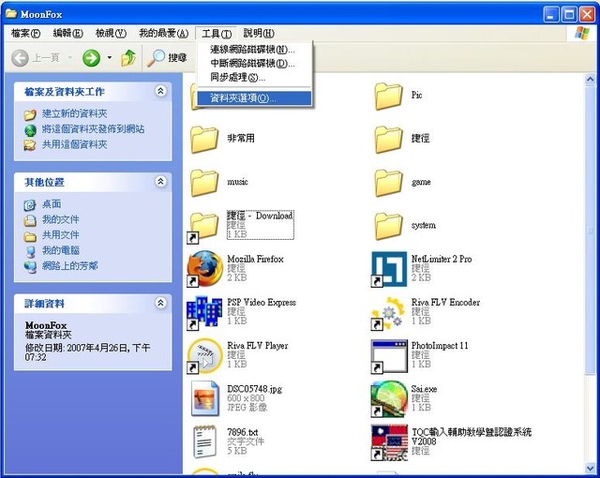Click the 桌面 desktop icon in sidebar
This screenshot has width=600, height=478.
(x=30, y=205)
